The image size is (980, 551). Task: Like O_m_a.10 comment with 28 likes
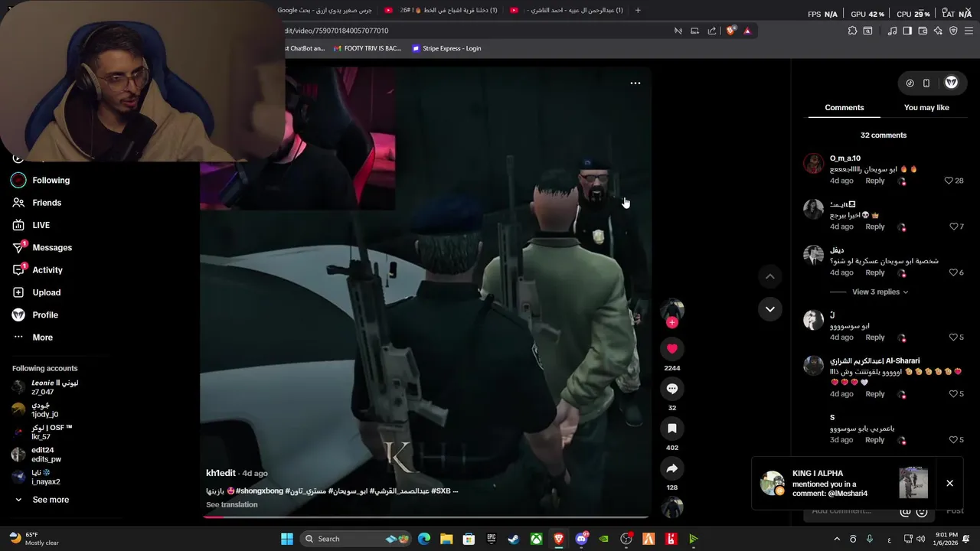(949, 181)
